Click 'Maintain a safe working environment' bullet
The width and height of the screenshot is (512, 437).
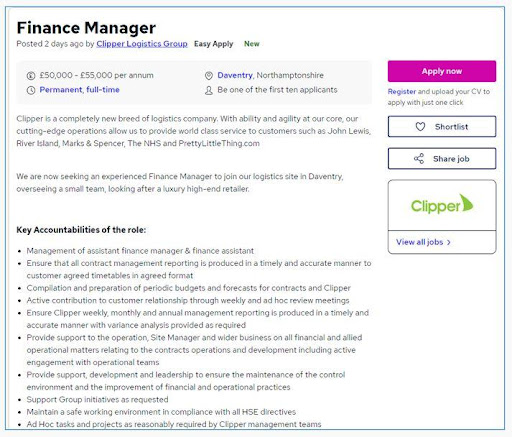tap(161, 412)
